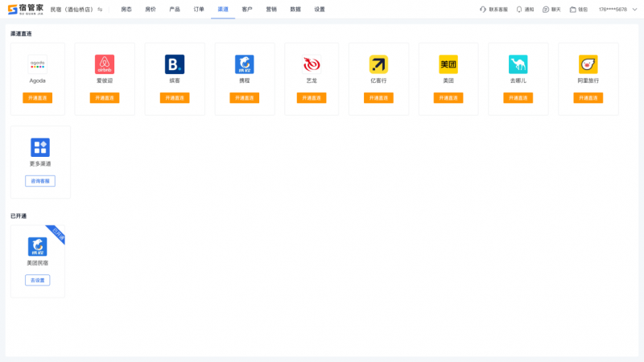Click 开通直连 button for 去哪儿
644x362 pixels.
(518, 97)
